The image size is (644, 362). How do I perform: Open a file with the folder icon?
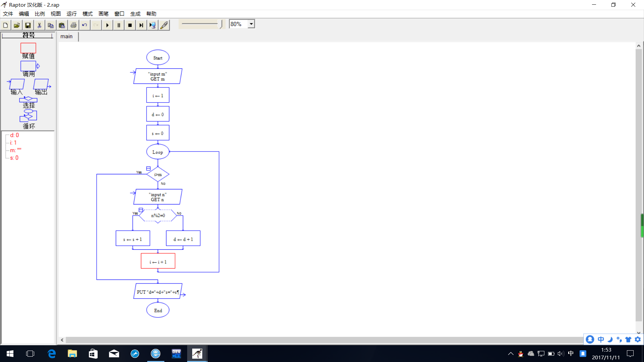[x=17, y=25]
